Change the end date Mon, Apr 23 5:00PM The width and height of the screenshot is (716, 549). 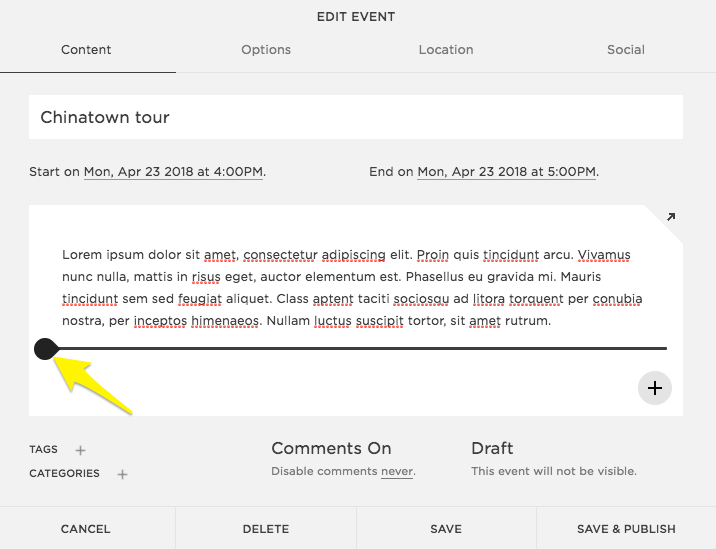(506, 172)
